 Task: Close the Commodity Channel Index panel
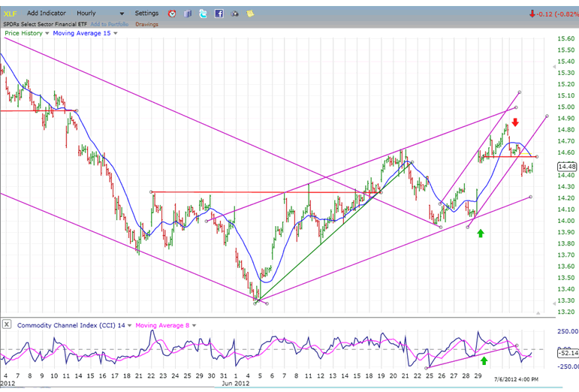[7, 324]
